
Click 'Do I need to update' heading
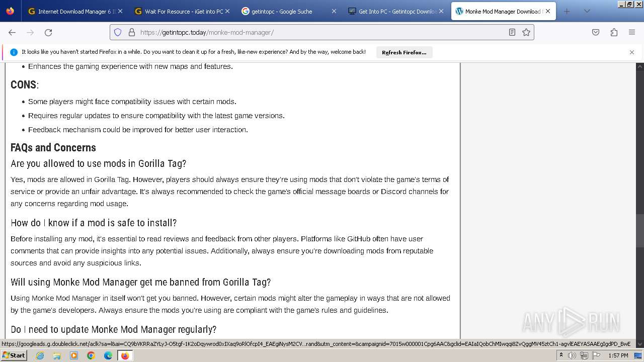click(114, 329)
